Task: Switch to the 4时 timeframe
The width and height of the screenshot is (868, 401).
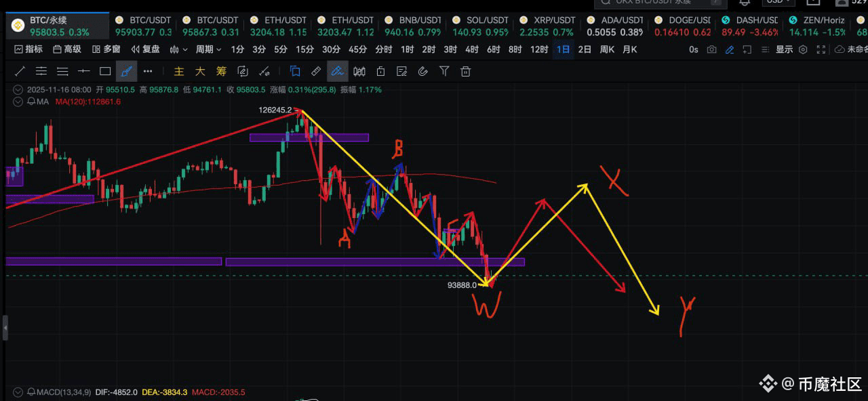Action: (x=472, y=49)
